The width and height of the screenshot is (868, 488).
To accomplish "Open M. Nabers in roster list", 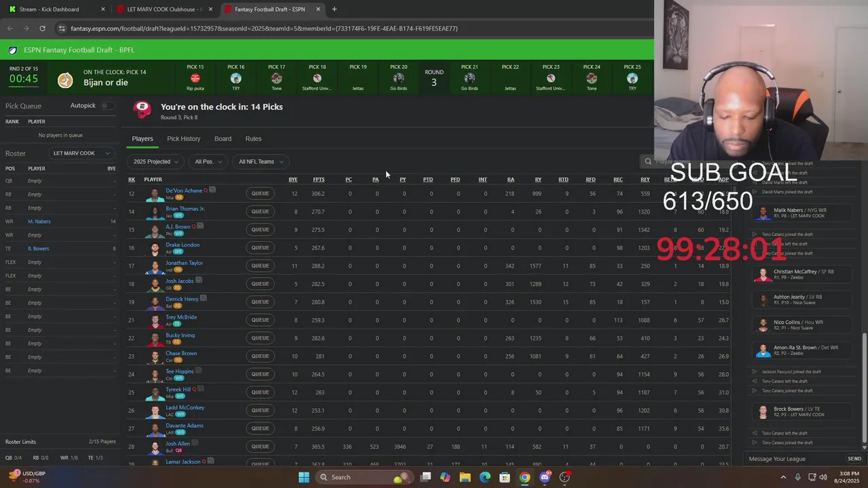I will [x=39, y=222].
